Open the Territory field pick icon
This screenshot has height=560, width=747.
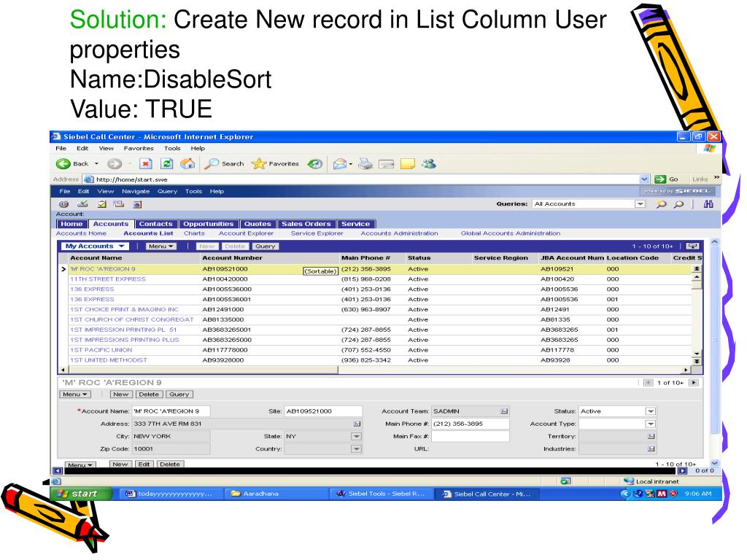coord(651,436)
